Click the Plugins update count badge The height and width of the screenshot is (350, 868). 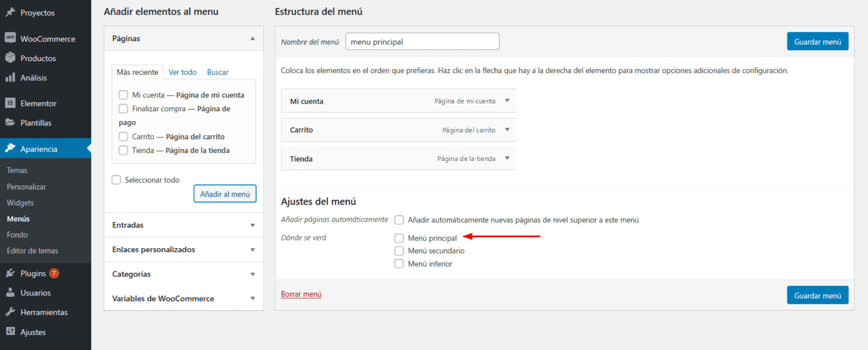coord(54,273)
